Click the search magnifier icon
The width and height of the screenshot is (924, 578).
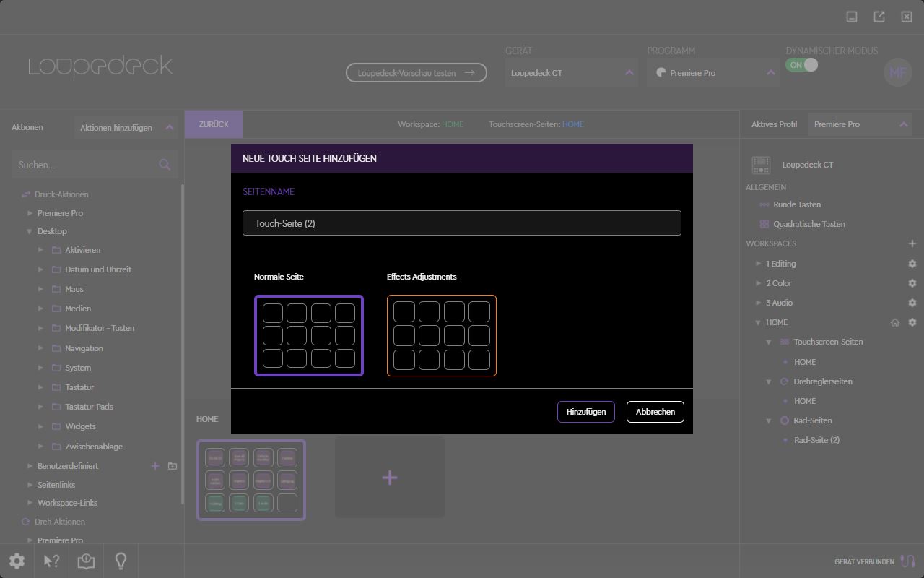[165, 165]
